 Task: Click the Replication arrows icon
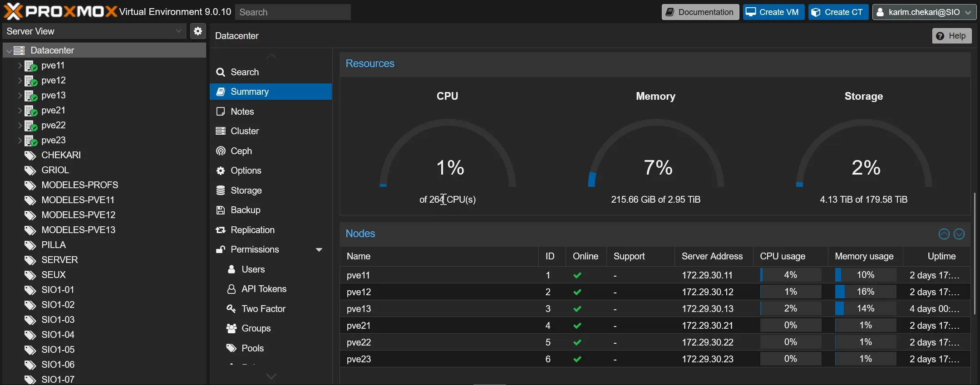coord(221,230)
